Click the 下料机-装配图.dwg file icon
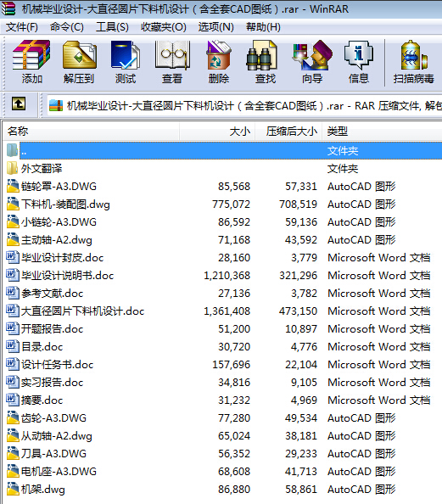The width and height of the screenshot is (442, 504). click(13, 204)
